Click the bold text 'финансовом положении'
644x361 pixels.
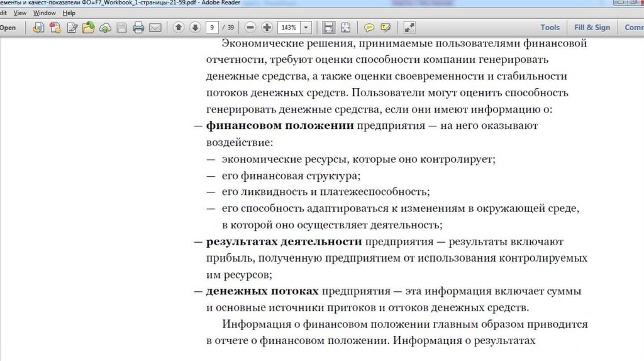pos(280,126)
